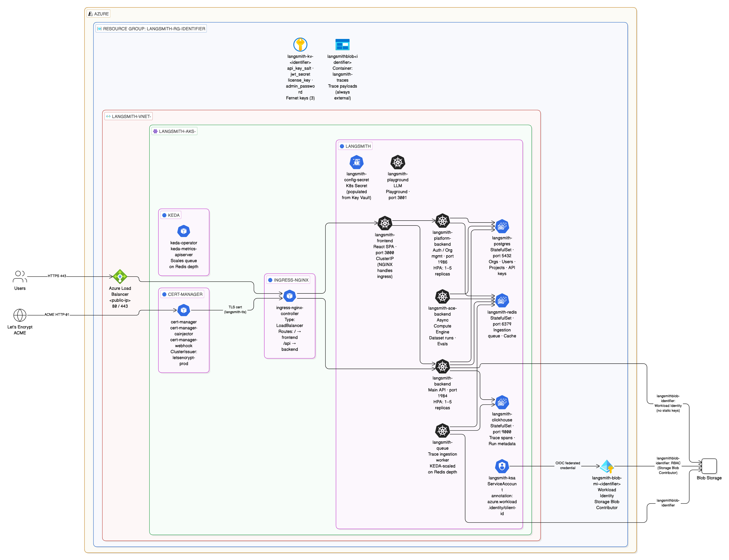Click the Azure logo in AZURE label
Viewport: 729px width, 560px height.
point(90,14)
